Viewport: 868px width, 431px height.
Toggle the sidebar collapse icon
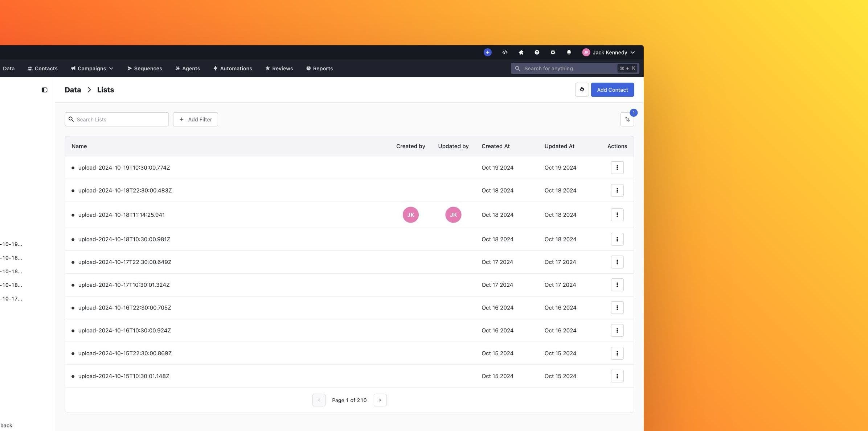(x=44, y=90)
